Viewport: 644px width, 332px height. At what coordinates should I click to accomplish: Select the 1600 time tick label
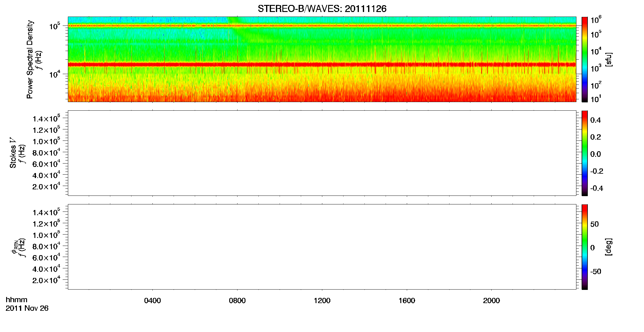tap(407, 301)
